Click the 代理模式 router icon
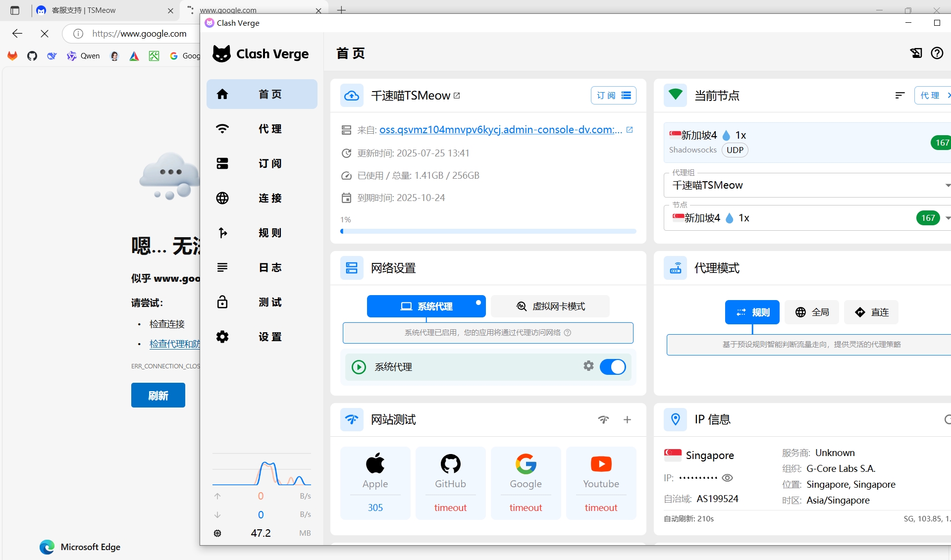The height and width of the screenshot is (560, 951). (675, 268)
